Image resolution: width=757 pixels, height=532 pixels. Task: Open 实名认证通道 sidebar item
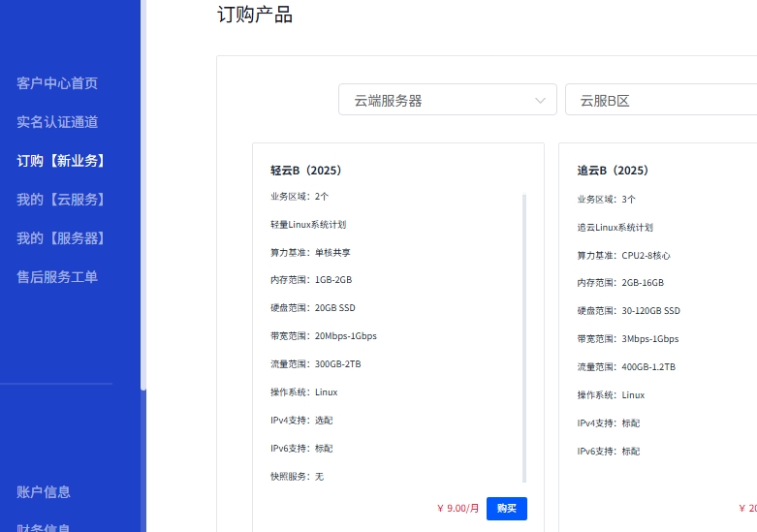(x=57, y=122)
